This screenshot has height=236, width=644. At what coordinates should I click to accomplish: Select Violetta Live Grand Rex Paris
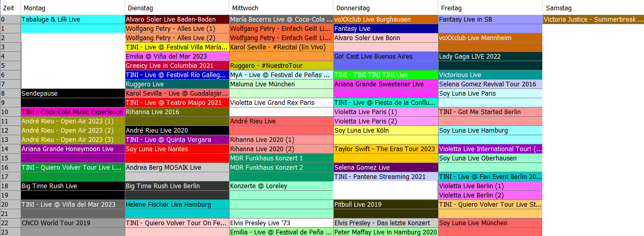[281, 103]
